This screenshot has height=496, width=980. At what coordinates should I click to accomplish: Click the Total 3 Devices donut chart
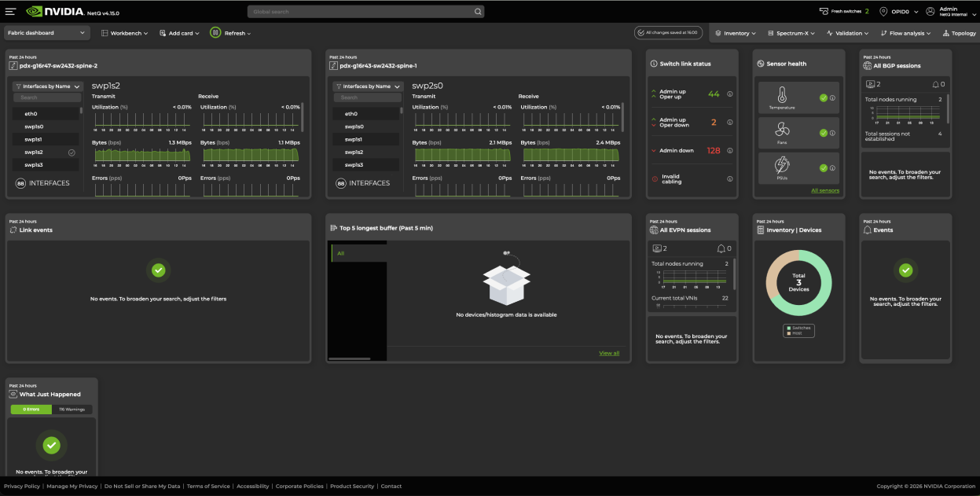pos(798,282)
